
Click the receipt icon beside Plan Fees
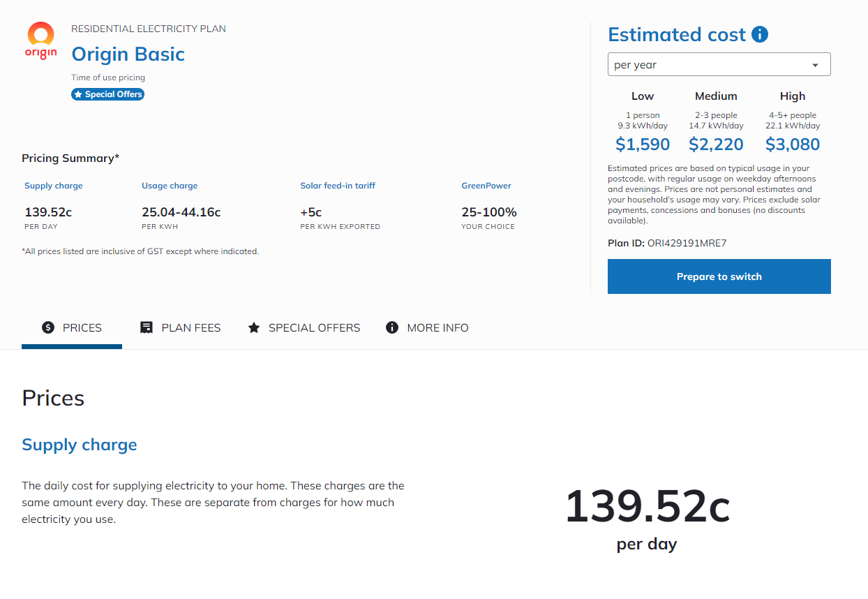pos(147,327)
